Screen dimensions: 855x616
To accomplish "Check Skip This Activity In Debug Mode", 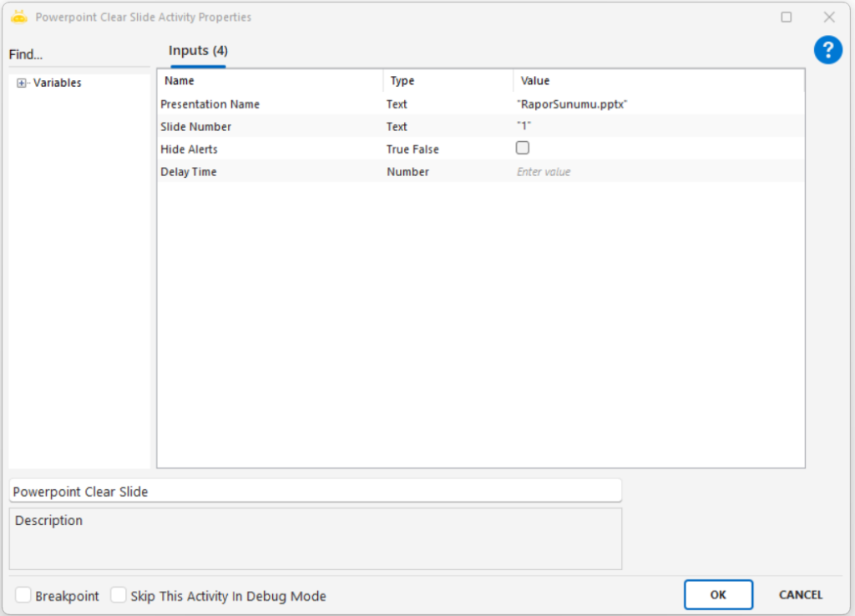I will pos(119,595).
